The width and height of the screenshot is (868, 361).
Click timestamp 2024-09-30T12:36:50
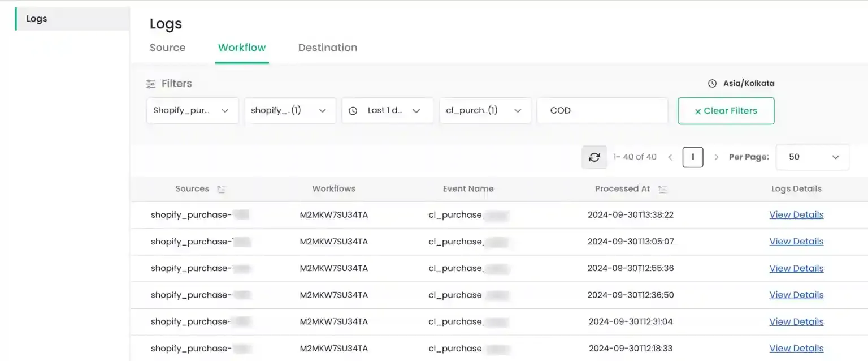pos(631,295)
